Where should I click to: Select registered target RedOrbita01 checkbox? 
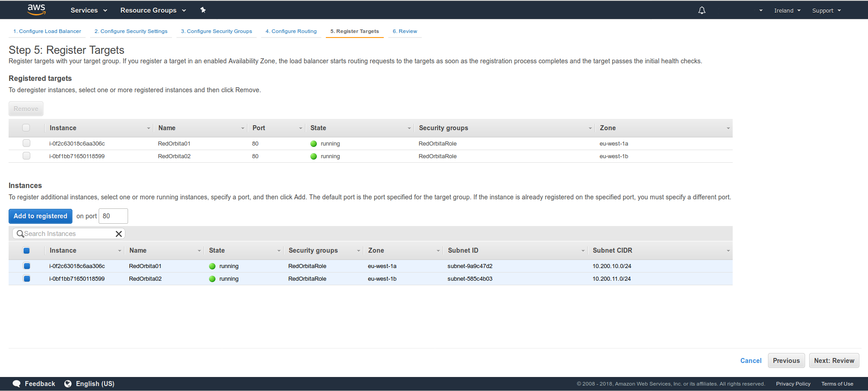pyautogui.click(x=26, y=143)
